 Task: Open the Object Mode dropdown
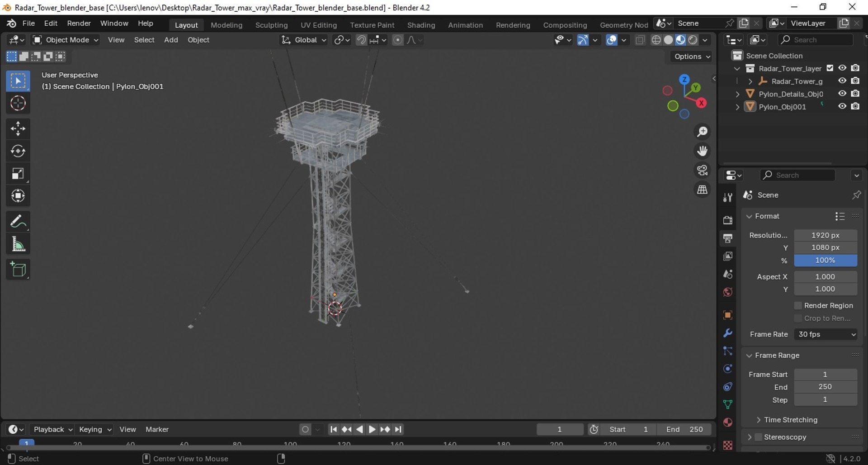point(66,40)
